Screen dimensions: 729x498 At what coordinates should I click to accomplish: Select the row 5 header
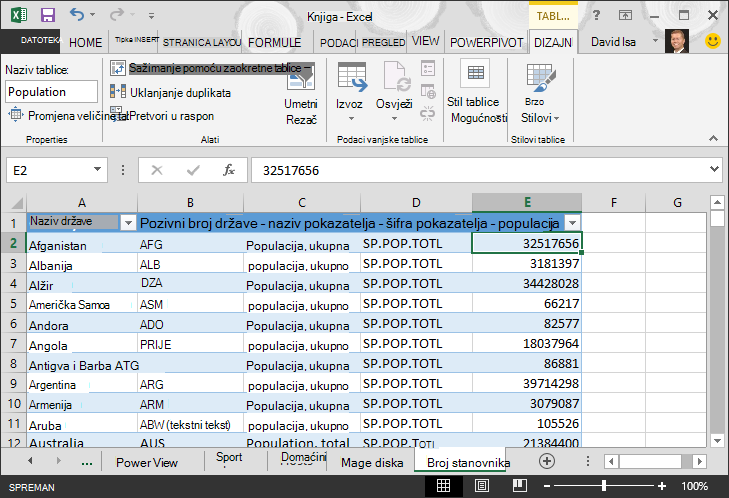(13, 304)
